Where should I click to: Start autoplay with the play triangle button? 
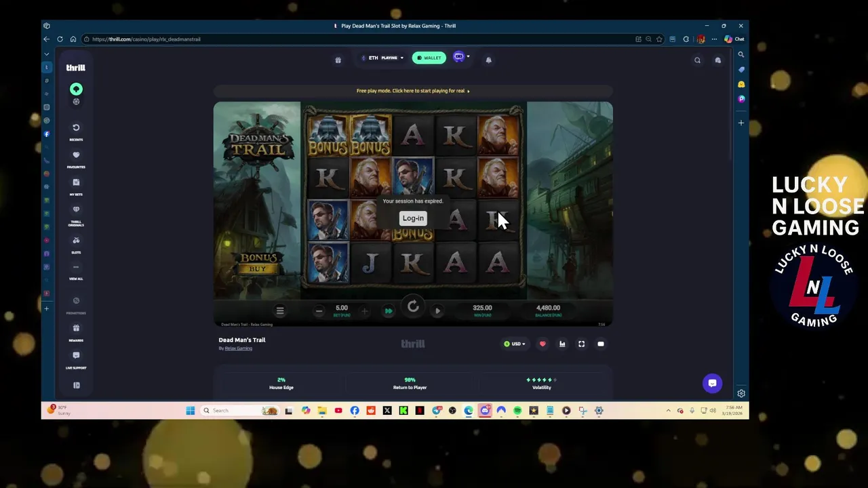pyautogui.click(x=437, y=311)
